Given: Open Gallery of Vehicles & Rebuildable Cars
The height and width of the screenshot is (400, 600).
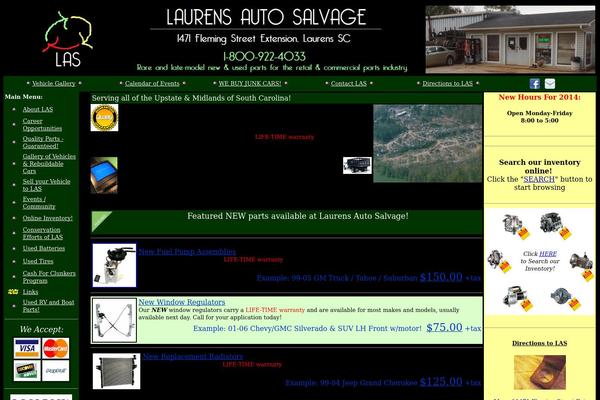Looking at the screenshot, I should (49, 163).
